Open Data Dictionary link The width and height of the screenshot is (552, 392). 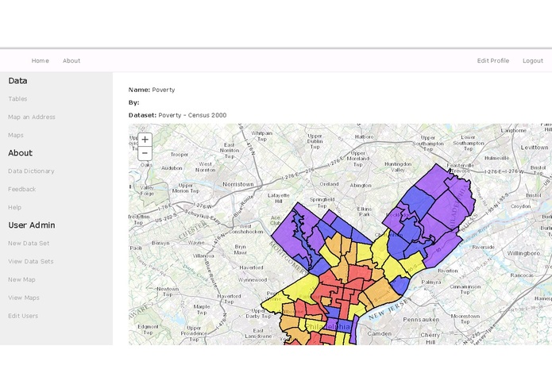[x=31, y=171]
